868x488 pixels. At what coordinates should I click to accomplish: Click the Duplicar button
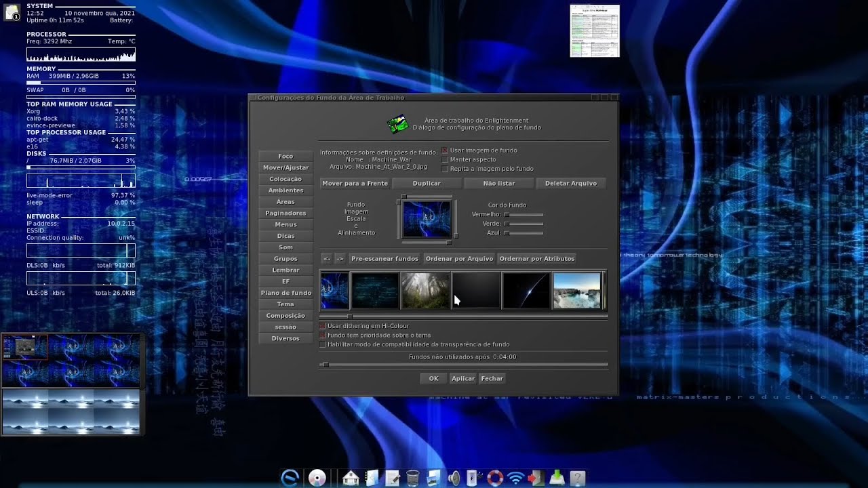tap(427, 183)
